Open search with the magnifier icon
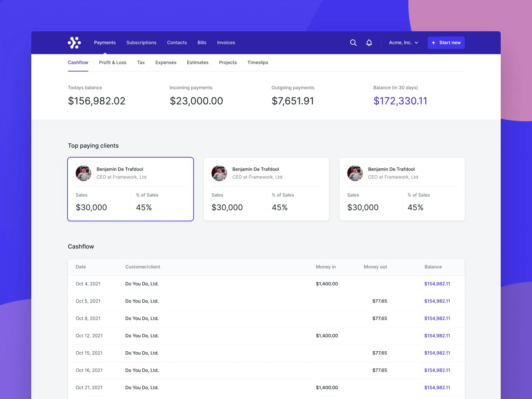532x399 pixels. pos(353,43)
